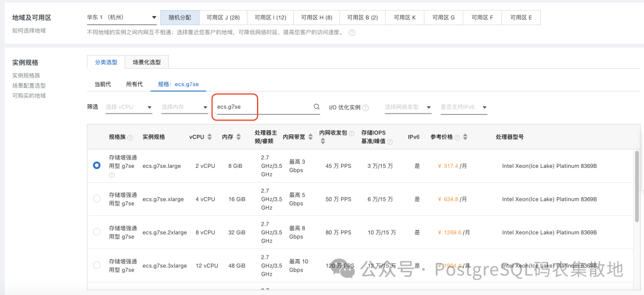Image resolution: width=644 pixels, height=295 pixels.
Task: Open the 选择内存 filter dropdown
Action: pyautogui.click(x=185, y=107)
